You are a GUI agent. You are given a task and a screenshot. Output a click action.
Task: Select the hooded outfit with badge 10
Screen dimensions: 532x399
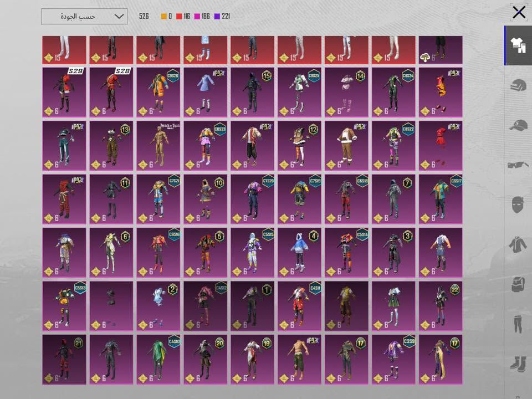[x=206, y=199]
